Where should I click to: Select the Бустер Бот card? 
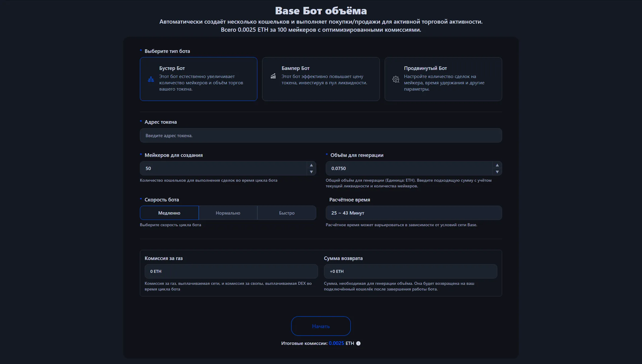click(x=198, y=79)
